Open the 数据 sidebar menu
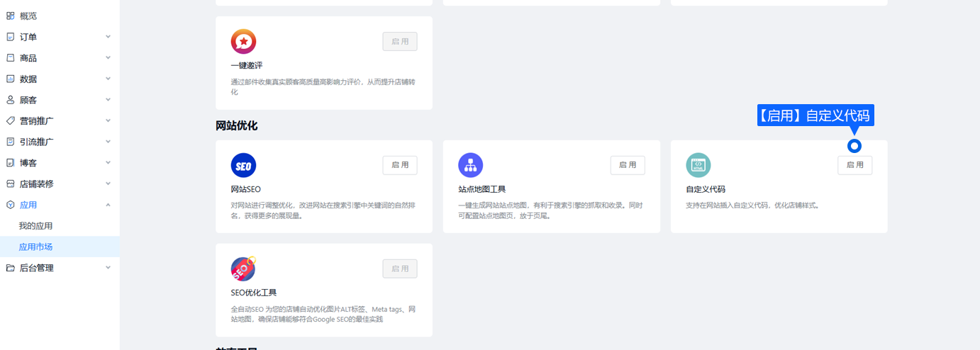The width and height of the screenshot is (980, 350). (28, 79)
